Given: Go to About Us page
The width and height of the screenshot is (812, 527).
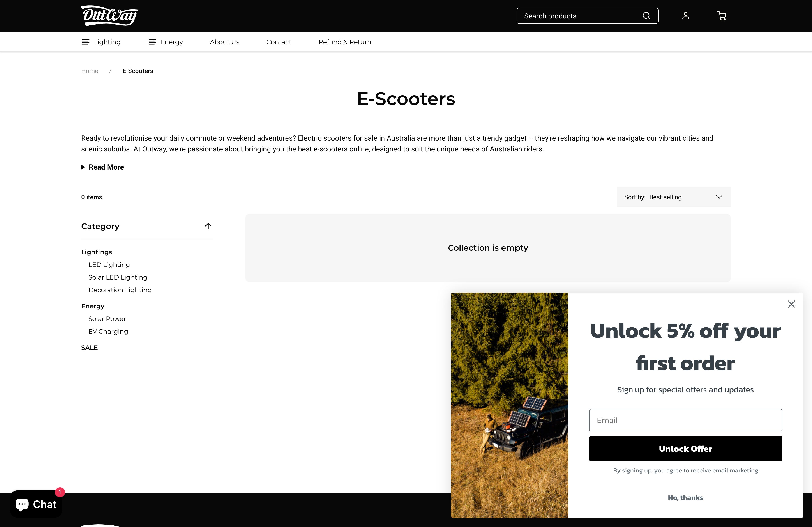Looking at the screenshot, I should tap(224, 42).
